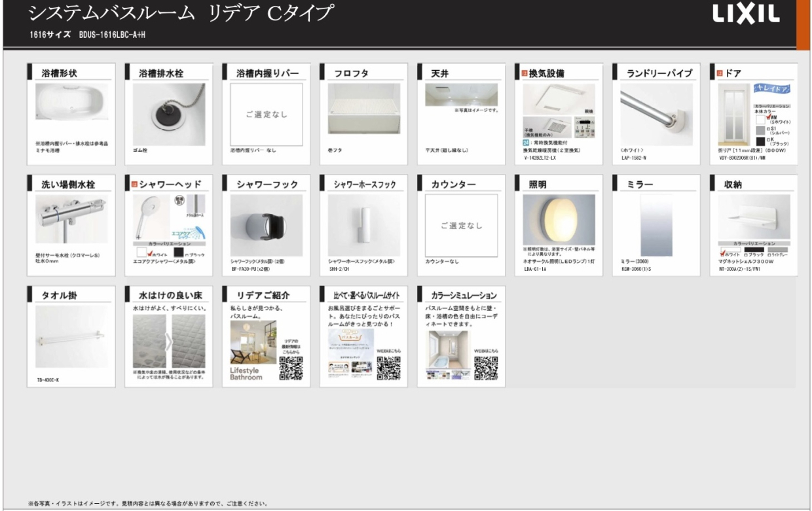This screenshot has height=511, width=812.
Task: Click the Lifestyle Bathroom text link
Action: (x=246, y=373)
